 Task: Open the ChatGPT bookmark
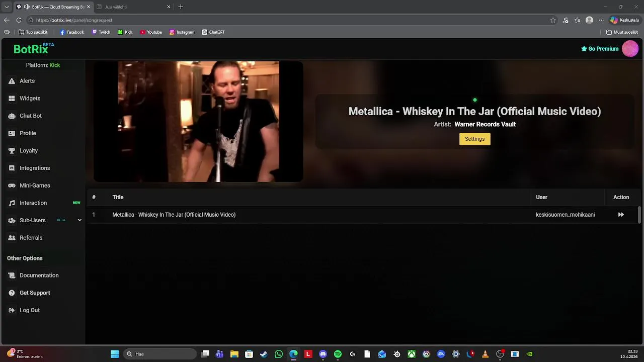pyautogui.click(x=213, y=32)
